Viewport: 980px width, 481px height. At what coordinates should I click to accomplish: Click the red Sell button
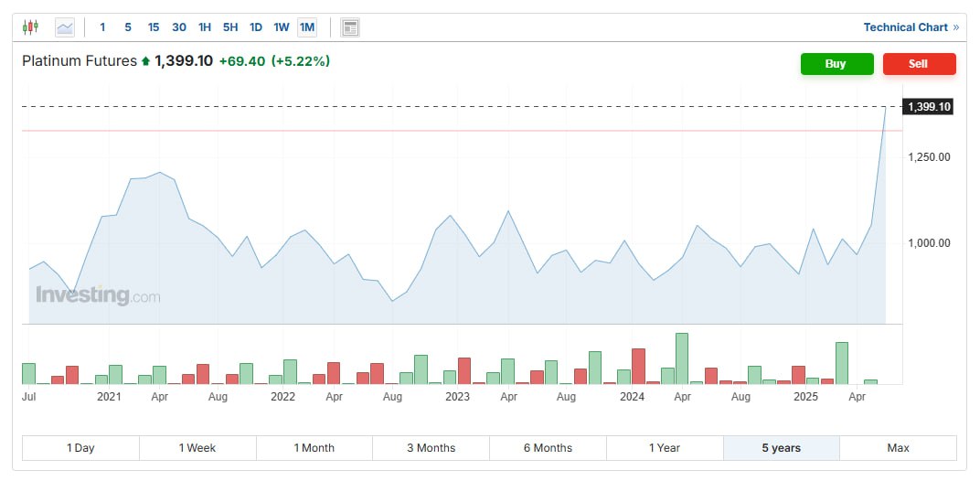click(x=919, y=64)
